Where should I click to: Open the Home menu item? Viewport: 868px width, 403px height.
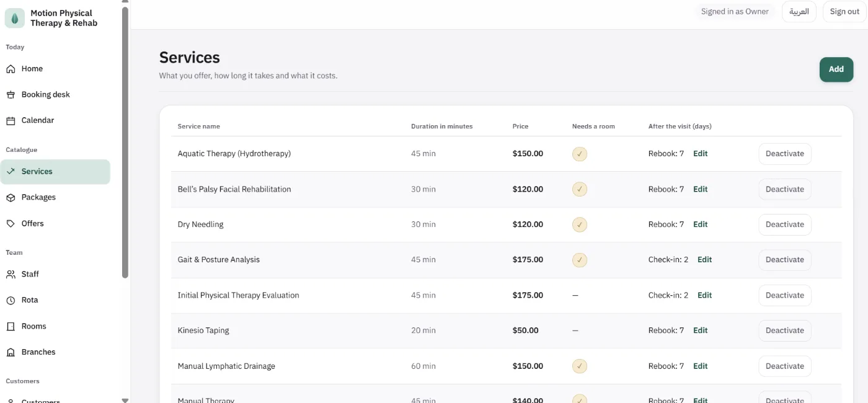[55, 69]
